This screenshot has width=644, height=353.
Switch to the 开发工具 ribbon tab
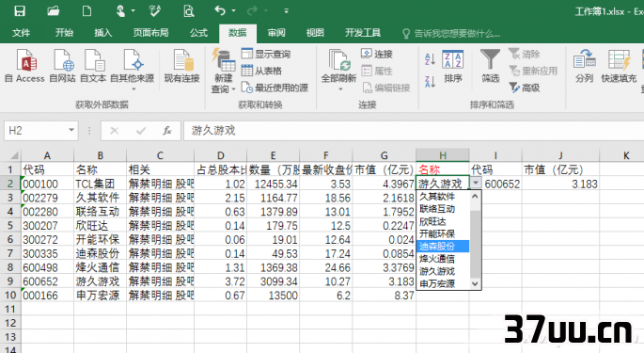click(x=363, y=33)
